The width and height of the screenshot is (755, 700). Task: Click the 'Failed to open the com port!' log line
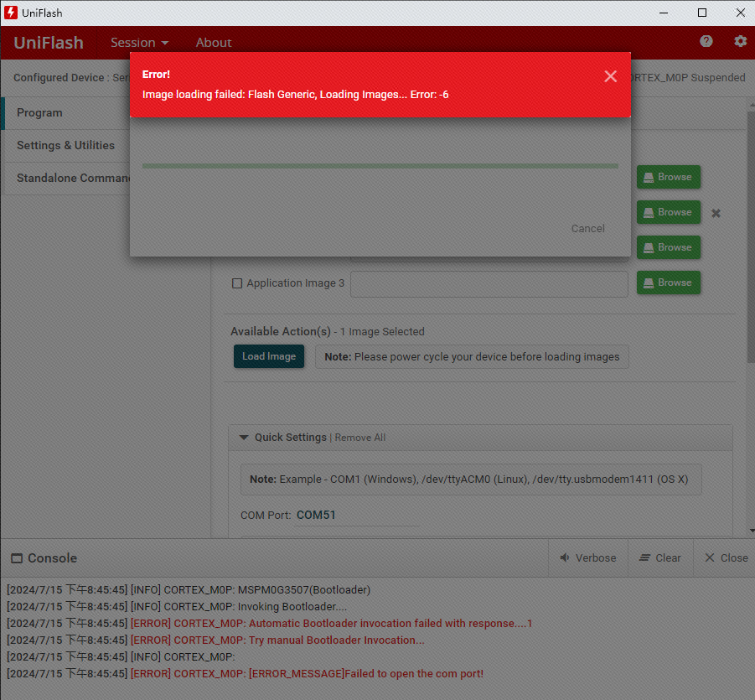point(245,673)
